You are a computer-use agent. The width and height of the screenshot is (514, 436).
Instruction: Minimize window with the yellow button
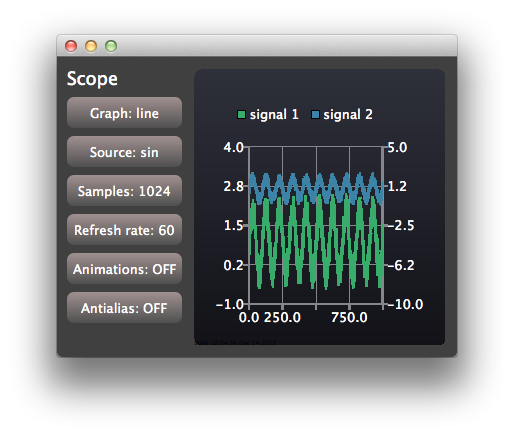click(x=91, y=46)
